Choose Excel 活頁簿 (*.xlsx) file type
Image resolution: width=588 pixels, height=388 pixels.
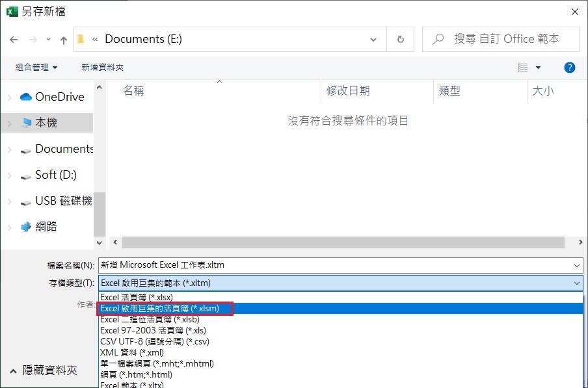340,298
